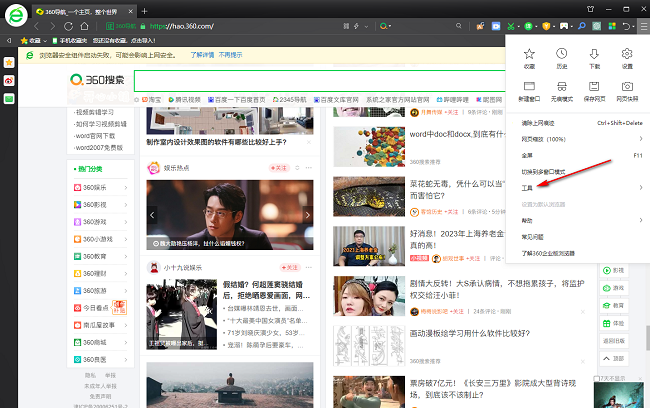Reload the page with refresh icon
This screenshot has height=408, width=650.
click(x=68, y=26)
